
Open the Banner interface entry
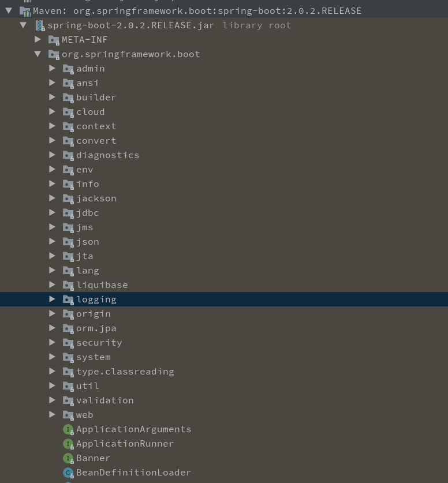click(x=93, y=458)
